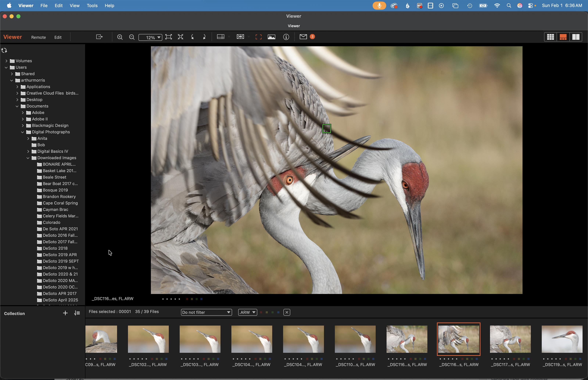Expand the Volumes folder

click(x=6, y=61)
